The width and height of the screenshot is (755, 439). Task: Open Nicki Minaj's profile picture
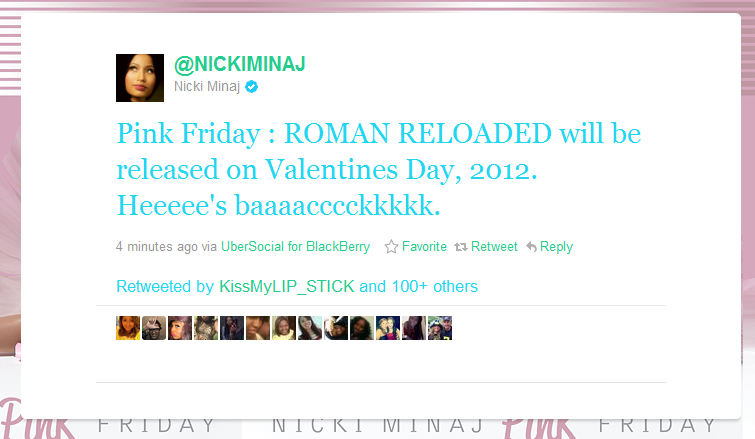click(140, 78)
